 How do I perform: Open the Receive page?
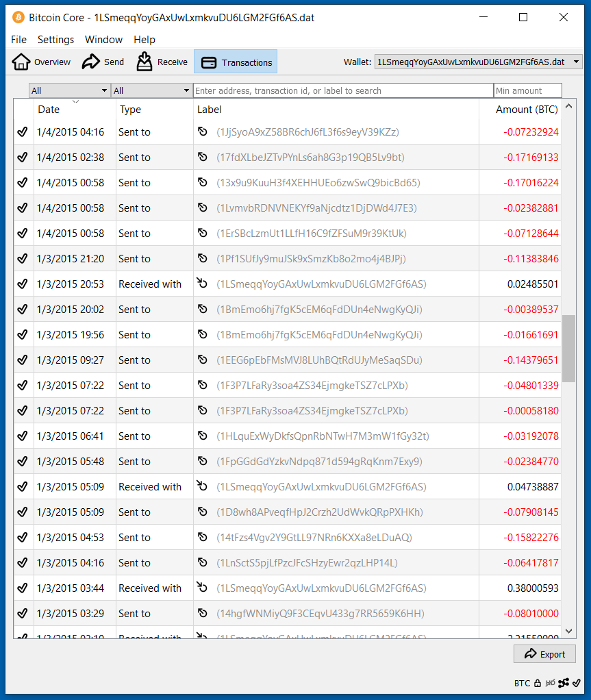(162, 62)
